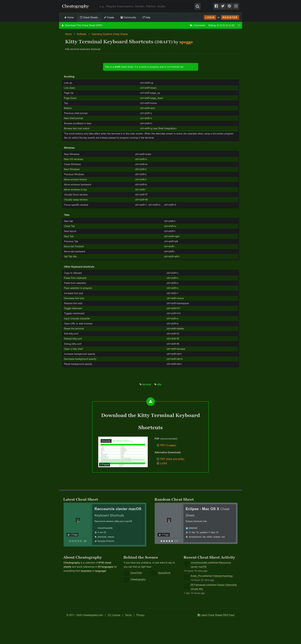Open the Pinterest social icon

(x=229, y=6)
